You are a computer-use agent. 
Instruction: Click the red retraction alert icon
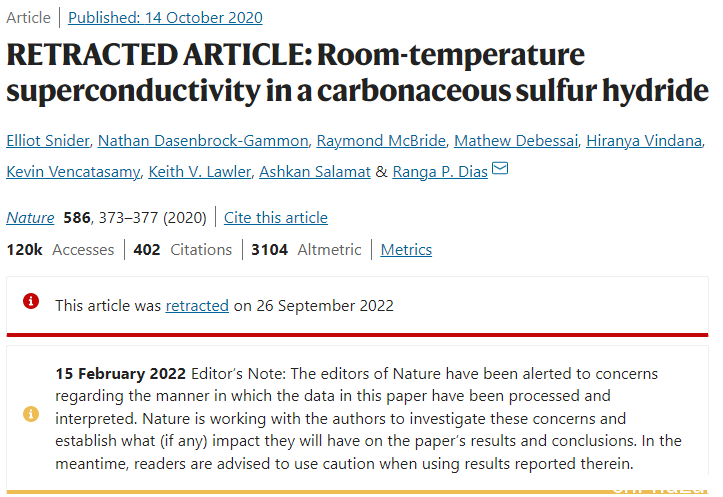(31, 302)
